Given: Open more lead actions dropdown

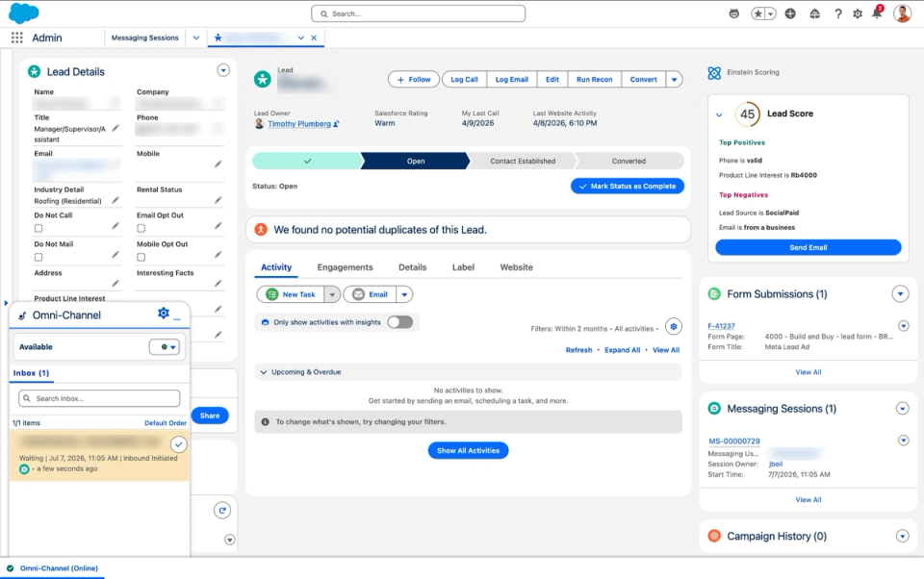Looking at the screenshot, I should pos(674,80).
